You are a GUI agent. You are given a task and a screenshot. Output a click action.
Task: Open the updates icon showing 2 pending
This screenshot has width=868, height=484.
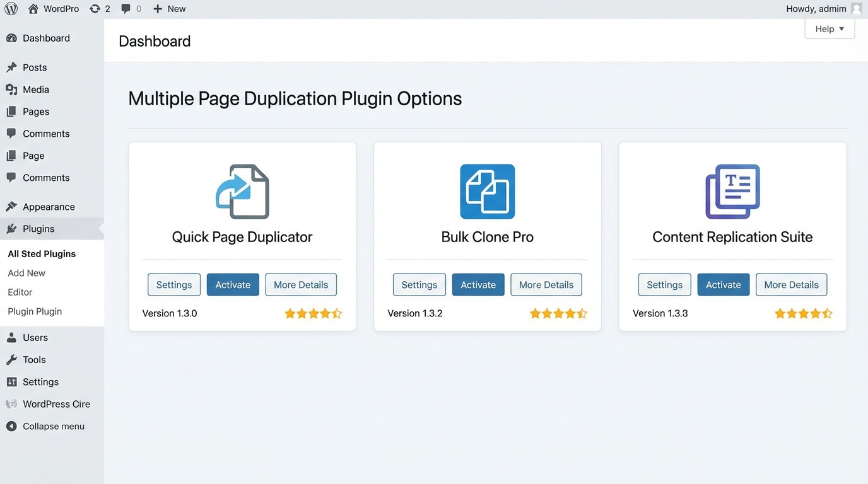[x=99, y=9]
